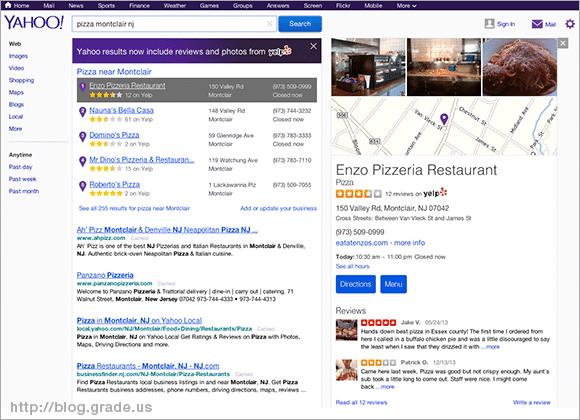Click the Sign In profile icon
The image size is (580, 420).
(x=489, y=24)
